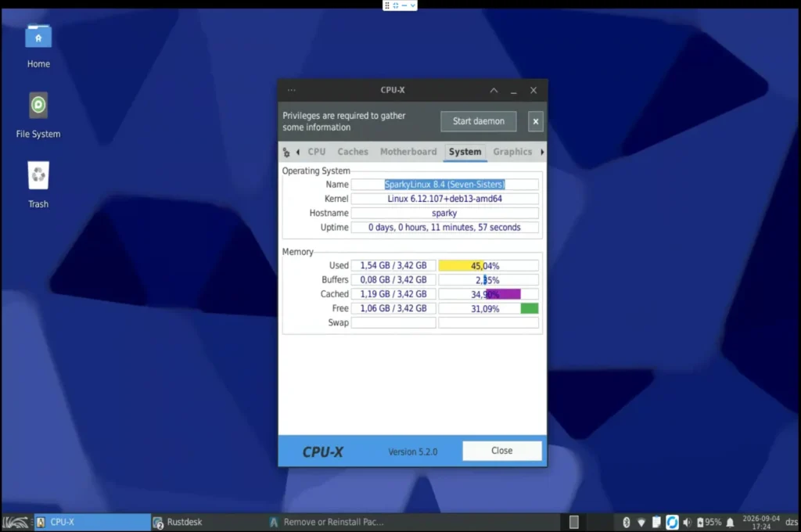Click the remote toolbar grip at top

tap(386, 5)
